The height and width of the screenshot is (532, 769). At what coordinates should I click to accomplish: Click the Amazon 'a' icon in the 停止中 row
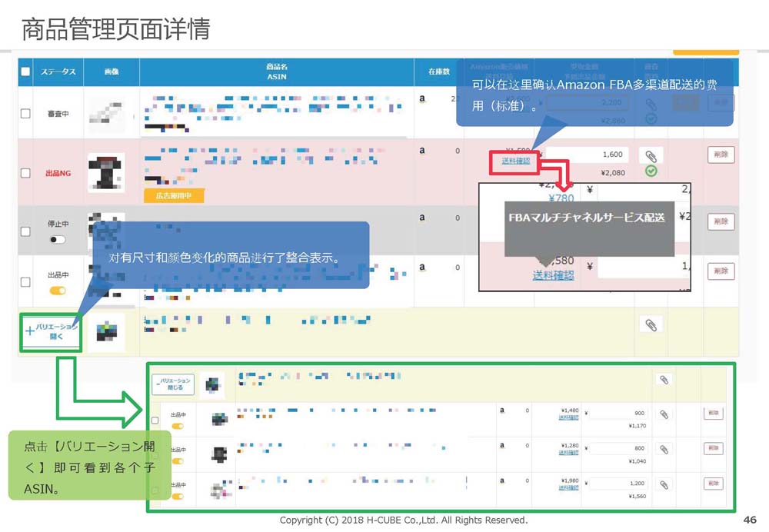pyautogui.click(x=421, y=218)
